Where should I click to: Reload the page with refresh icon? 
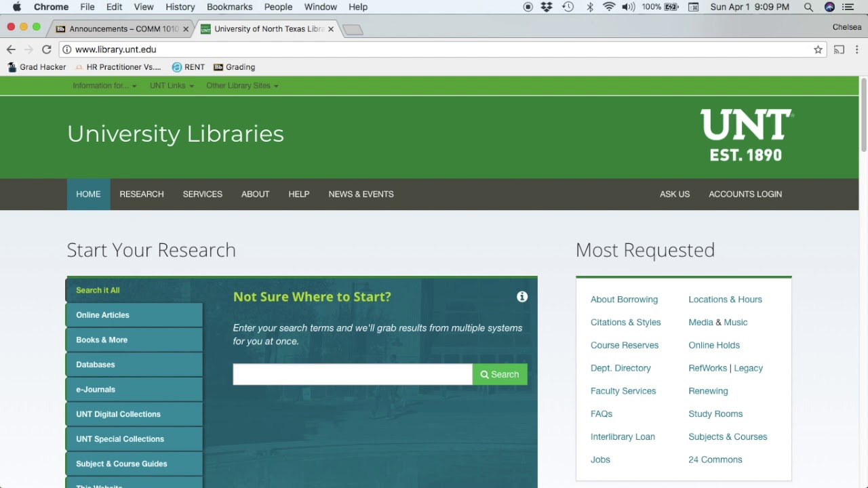pos(46,49)
